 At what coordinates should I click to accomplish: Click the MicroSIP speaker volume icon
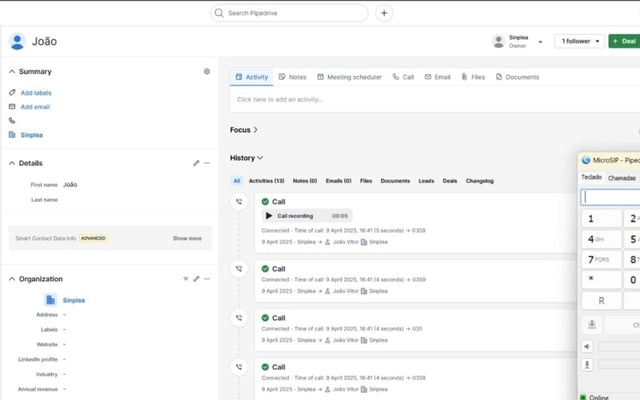point(587,347)
